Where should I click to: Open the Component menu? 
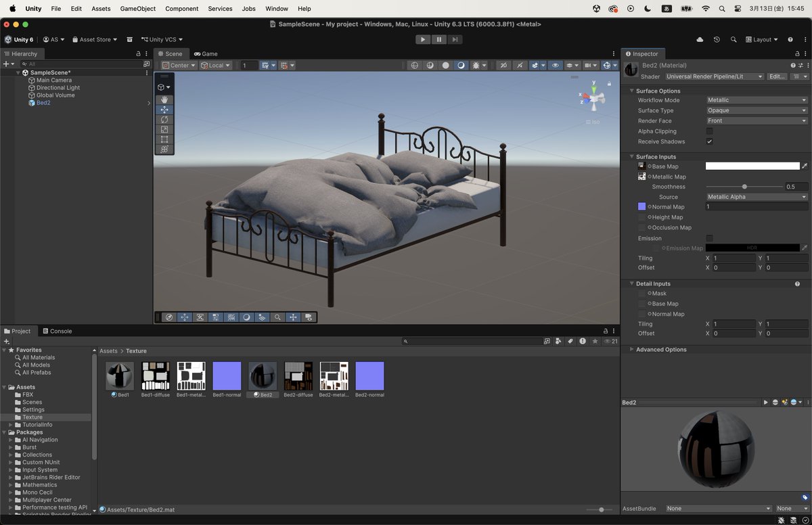[x=182, y=9]
